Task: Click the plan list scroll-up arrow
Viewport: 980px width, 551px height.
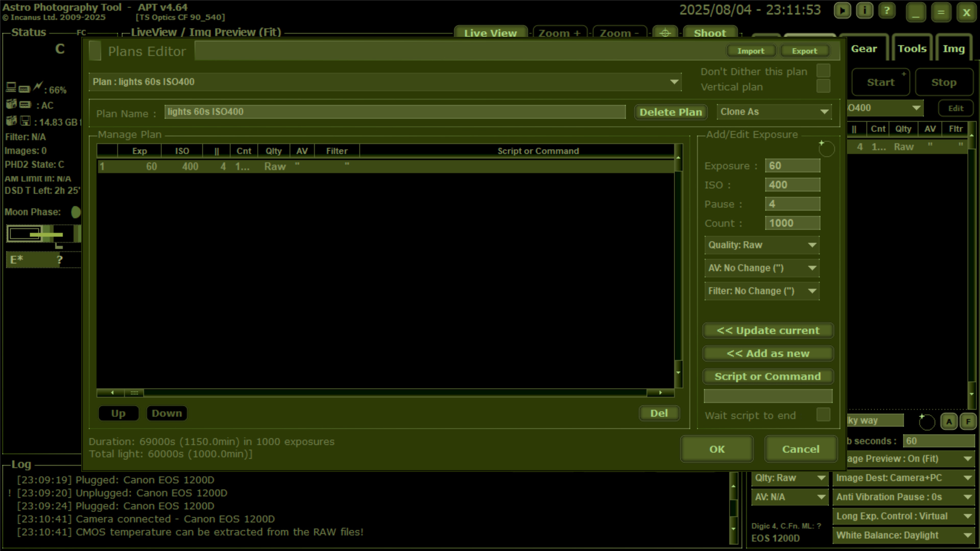Action: click(678, 157)
